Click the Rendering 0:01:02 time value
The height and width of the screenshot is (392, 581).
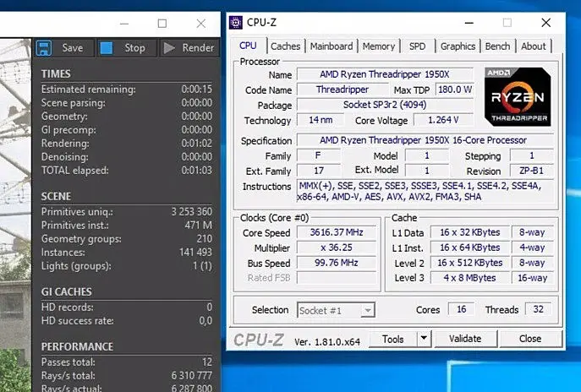click(197, 144)
